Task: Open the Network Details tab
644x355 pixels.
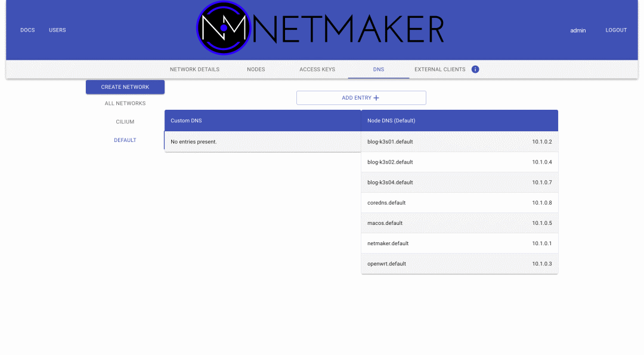Action: click(194, 69)
